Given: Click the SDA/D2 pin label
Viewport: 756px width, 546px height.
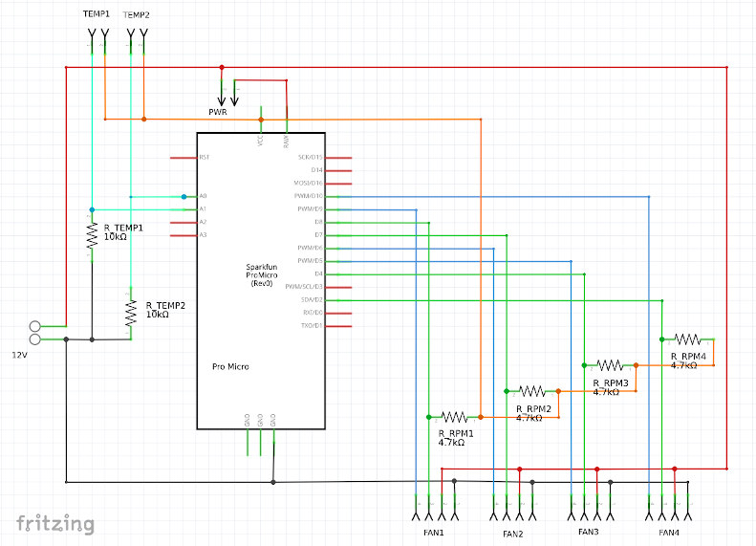Looking at the screenshot, I should click(x=312, y=300).
